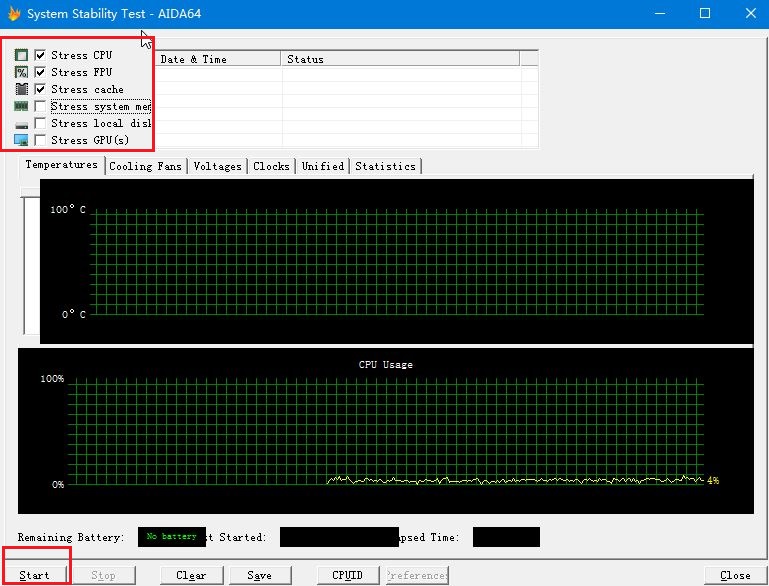Open the CPUID panel
Screen dimensions: 769x586
tap(348, 575)
